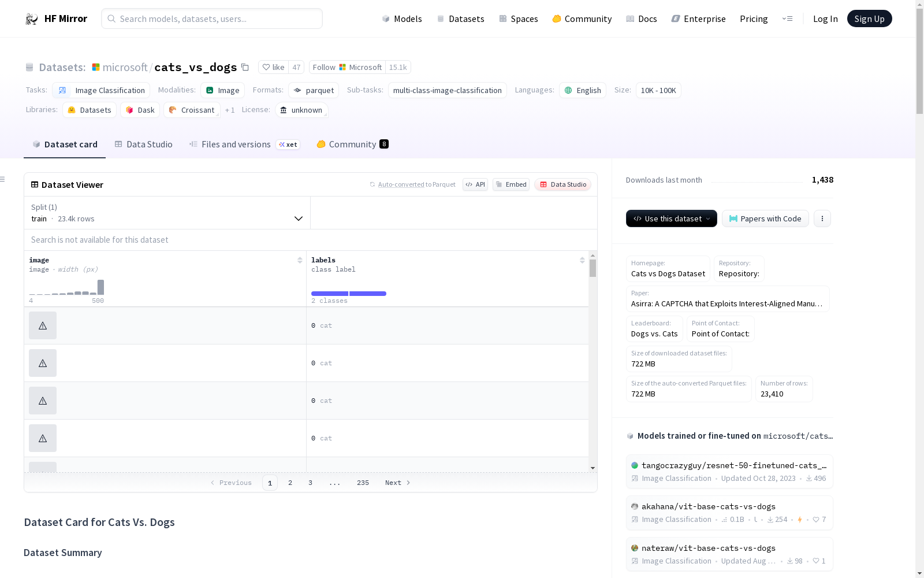Open the Enterprise navigation link
The image size is (924, 578).
coord(698,18)
